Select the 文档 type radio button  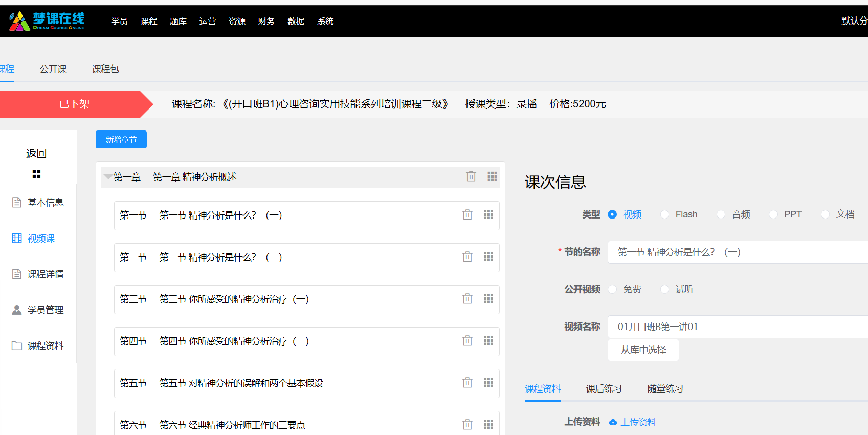pos(825,214)
